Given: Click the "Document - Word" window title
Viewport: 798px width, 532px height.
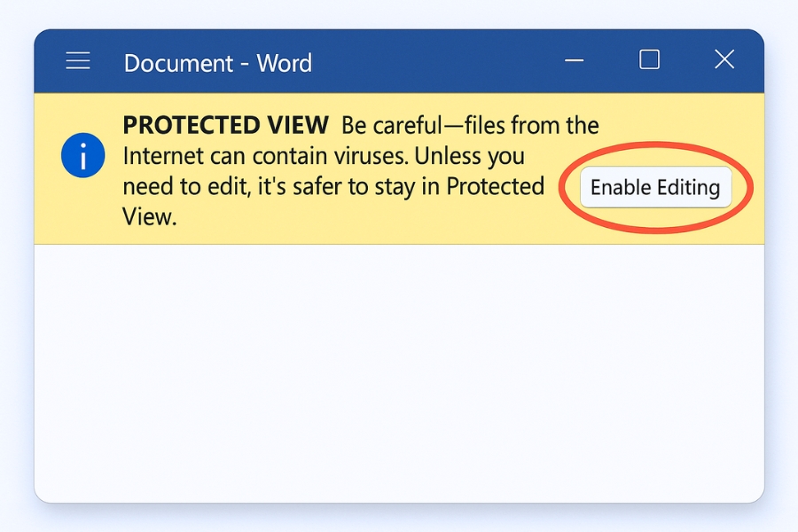Looking at the screenshot, I should (217, 63).
